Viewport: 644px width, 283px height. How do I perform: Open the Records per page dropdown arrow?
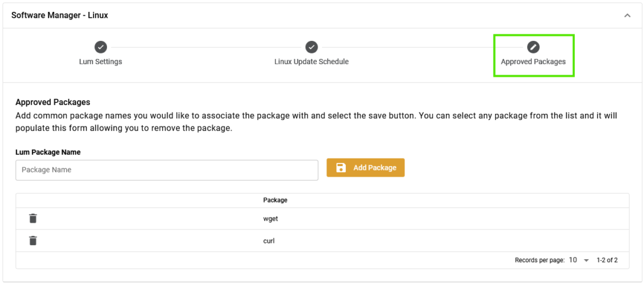pyautogui.click(x=586, y=260)
